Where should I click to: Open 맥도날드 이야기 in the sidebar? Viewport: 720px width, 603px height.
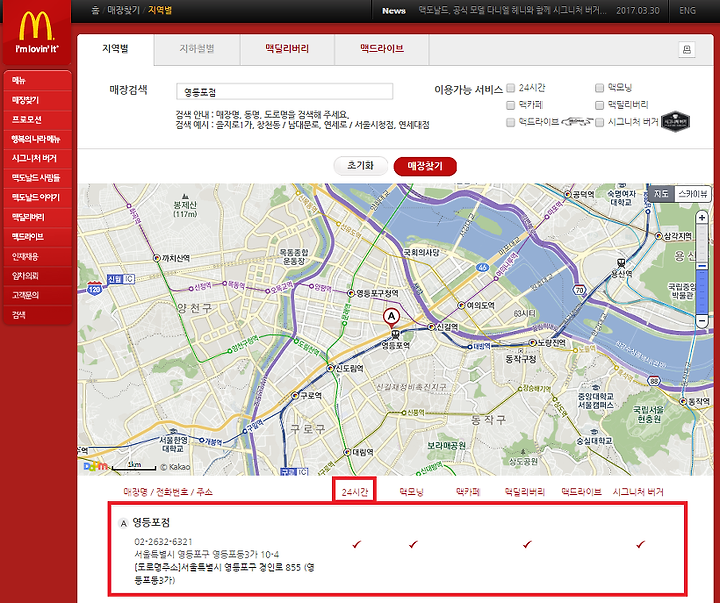point(38,197)
